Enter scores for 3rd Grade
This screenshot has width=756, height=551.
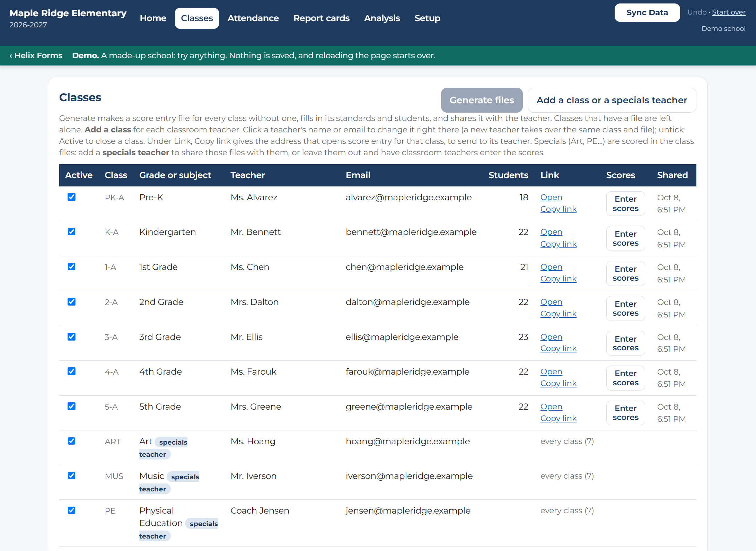click(625, 343)
